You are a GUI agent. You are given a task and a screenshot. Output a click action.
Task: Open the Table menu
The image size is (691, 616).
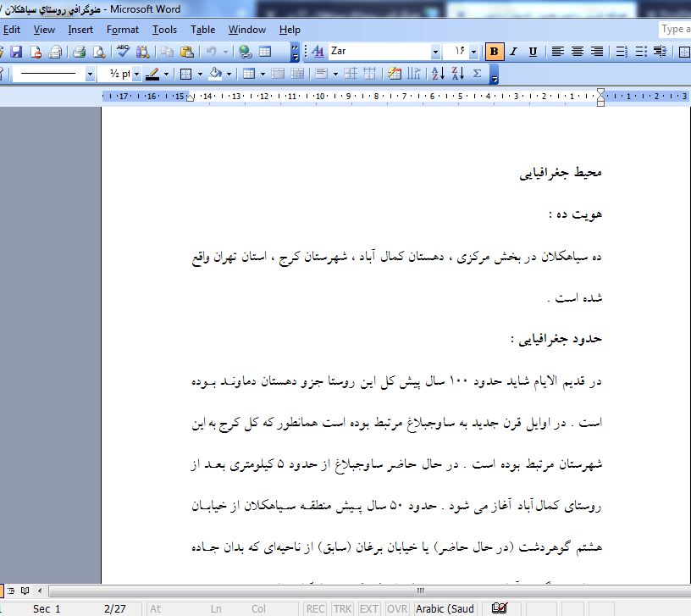202,30
